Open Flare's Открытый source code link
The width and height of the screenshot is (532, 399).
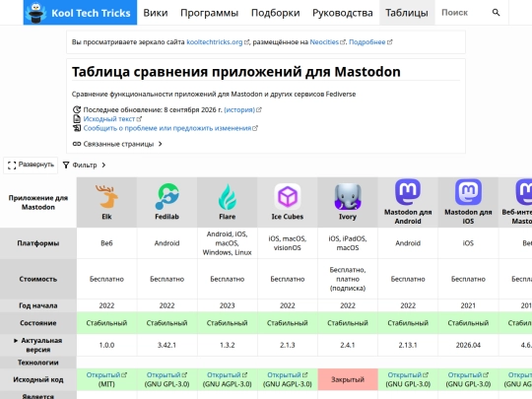[224, 375]
